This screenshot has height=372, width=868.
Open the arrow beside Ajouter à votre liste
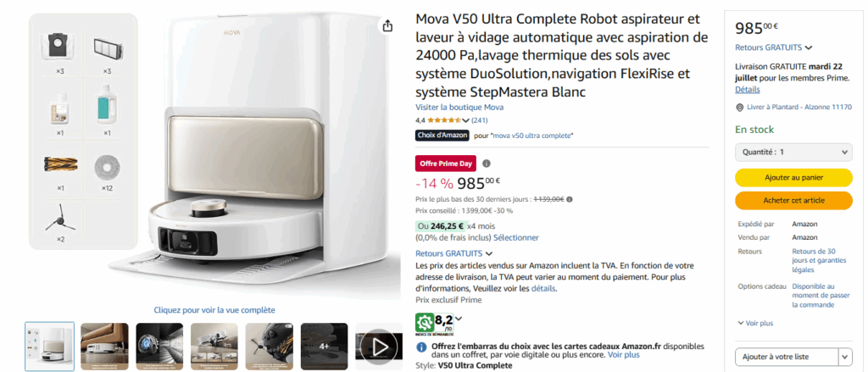pos(846,357)
